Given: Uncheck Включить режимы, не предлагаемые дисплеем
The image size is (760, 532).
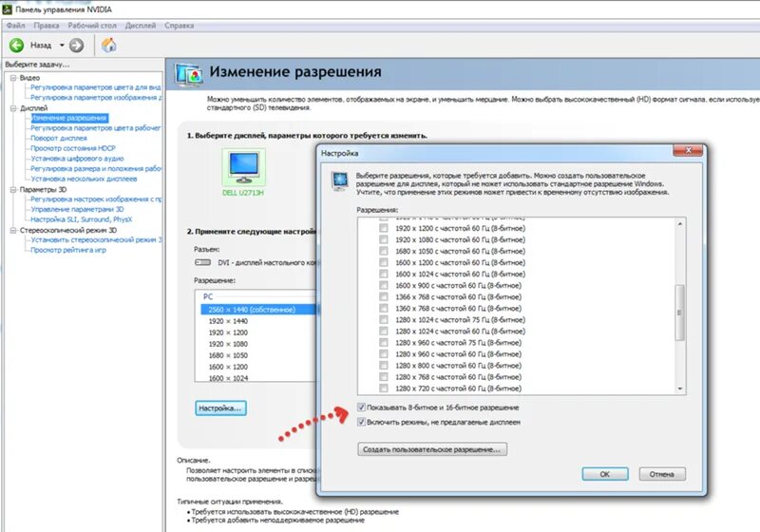Looking at the screenshot, I should point(361,422).
